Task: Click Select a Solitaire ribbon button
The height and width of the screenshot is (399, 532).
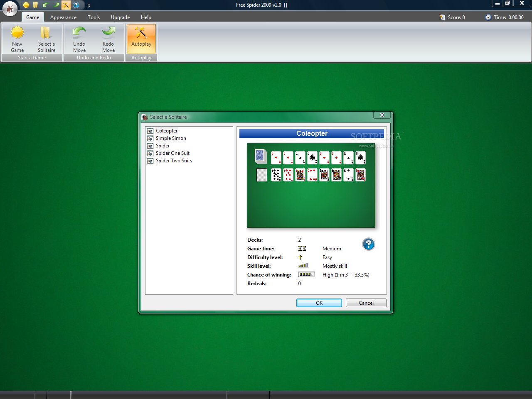Action: click(x=46, y=39)
